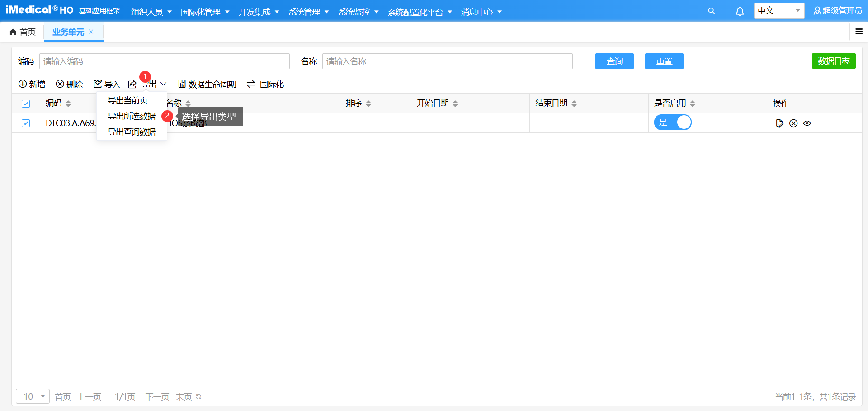Click edit icon in DTC03.A.A69 row
868x411 pixels.
tap(779, 123)
